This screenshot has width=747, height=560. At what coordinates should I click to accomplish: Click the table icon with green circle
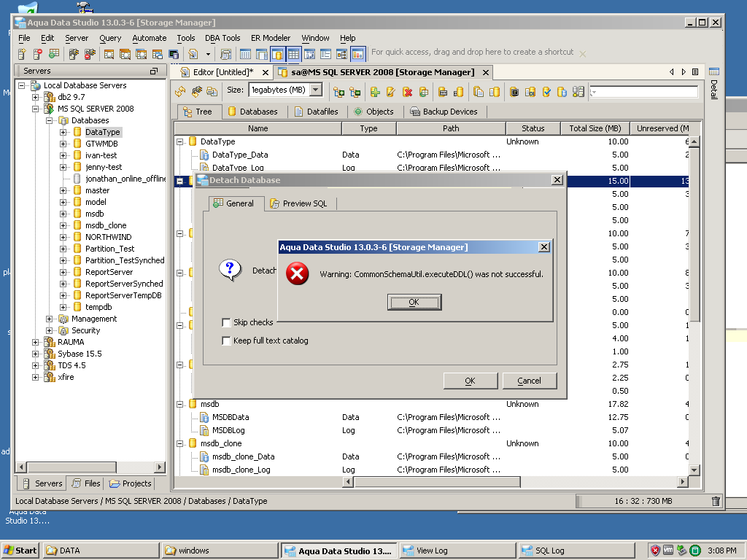coord(54,54)
